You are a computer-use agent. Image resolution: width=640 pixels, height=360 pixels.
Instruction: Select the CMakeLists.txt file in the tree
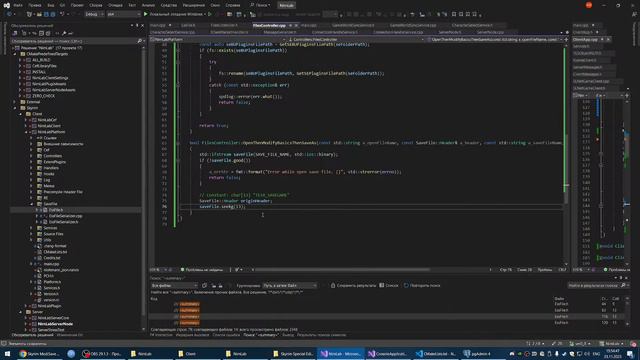(55, 252)
